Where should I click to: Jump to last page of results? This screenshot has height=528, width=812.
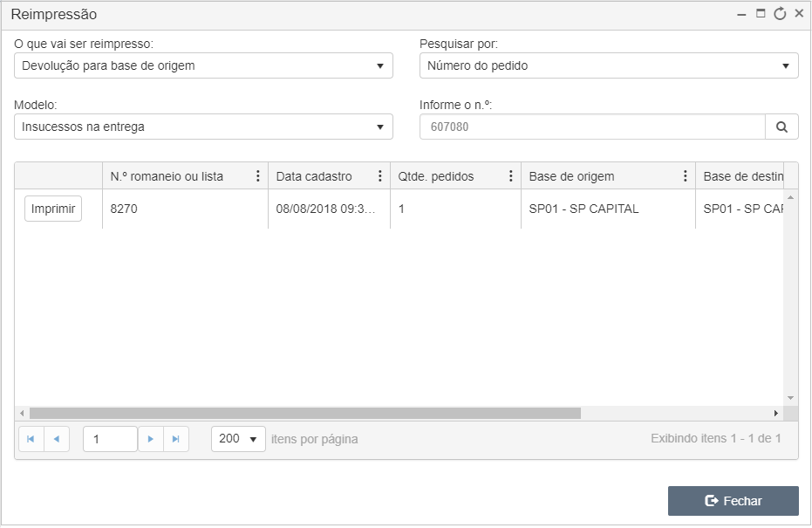[x=176, y=439]
